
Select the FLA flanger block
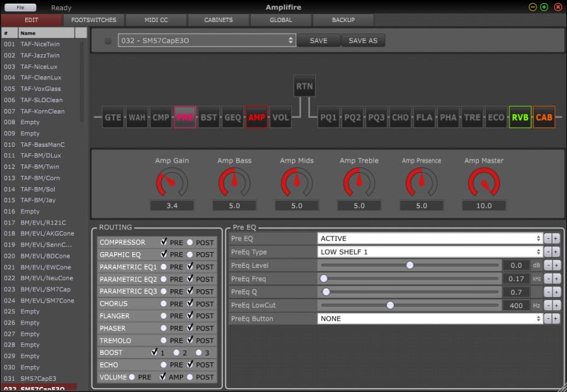click(x=424, y=117)
